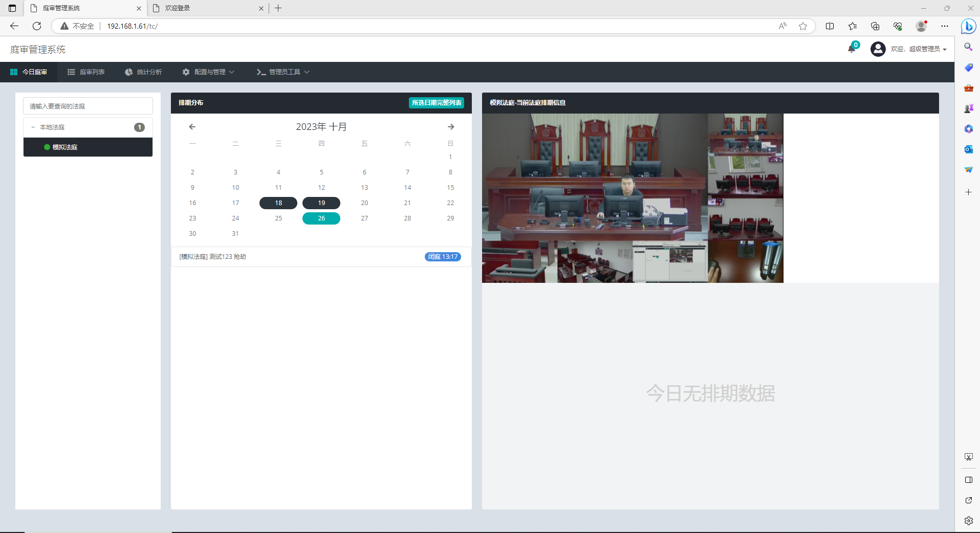This screenshot has width=980, height=533.
Task: Open browser split screen icon
Action: coord(830,26)
